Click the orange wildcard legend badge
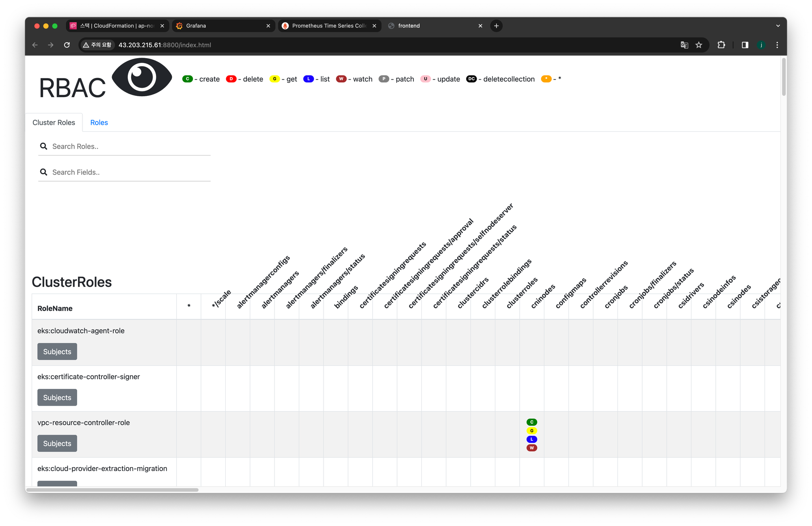The image size is (812, 526). [x=546, y=79]
